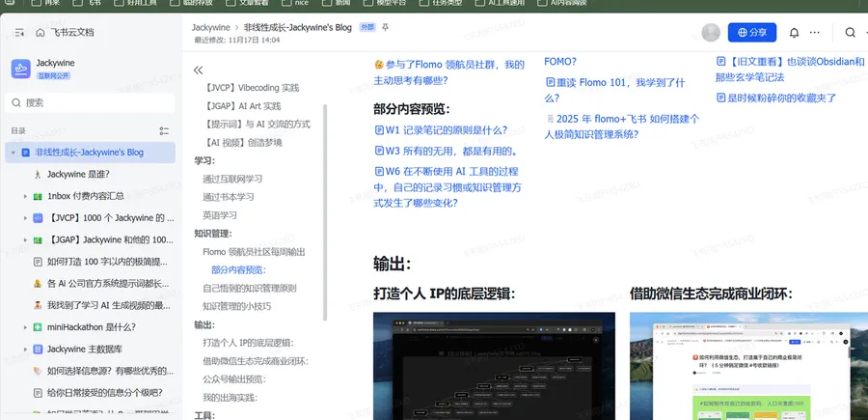Select 英语学习 in the outline
Screen dimensions: 868x420
(x=220, y=215)
